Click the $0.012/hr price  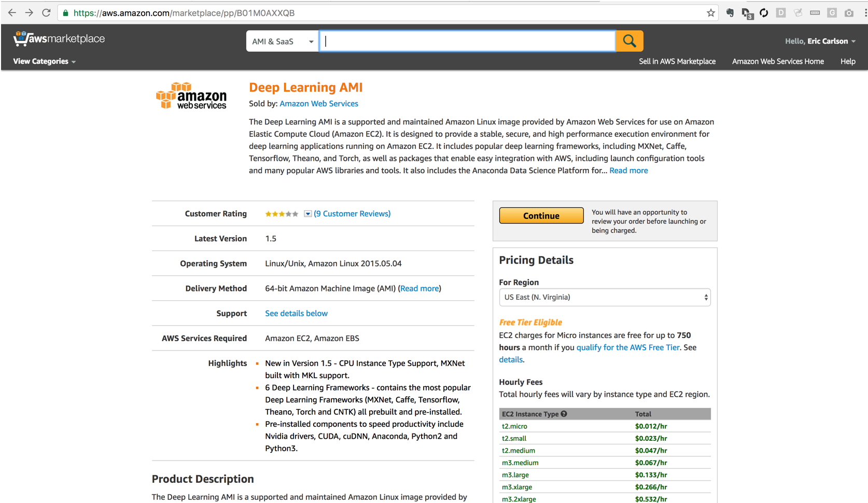click(651, 426)
